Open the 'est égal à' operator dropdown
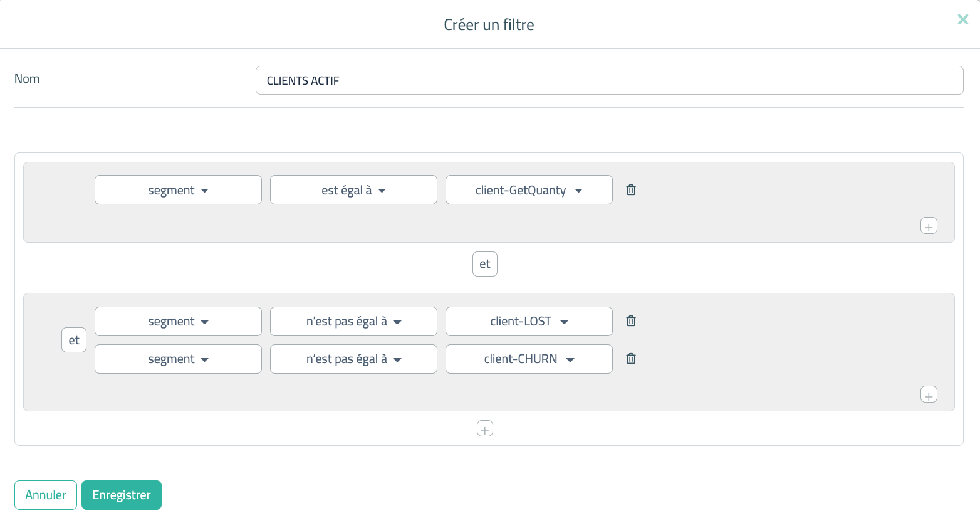980x523 pixels. click(353, 190)
